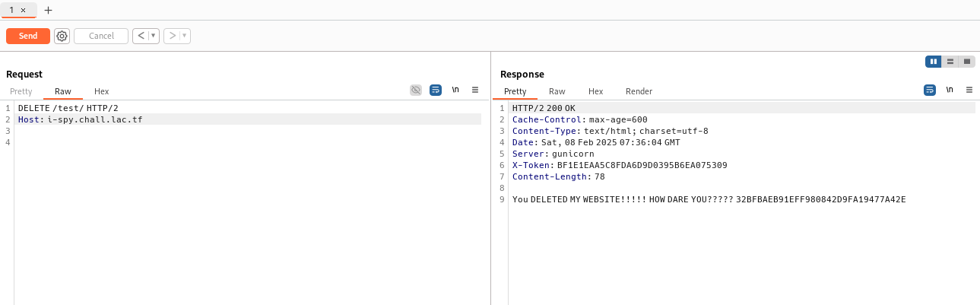Click the X-Token header value

tap(642, 165)
